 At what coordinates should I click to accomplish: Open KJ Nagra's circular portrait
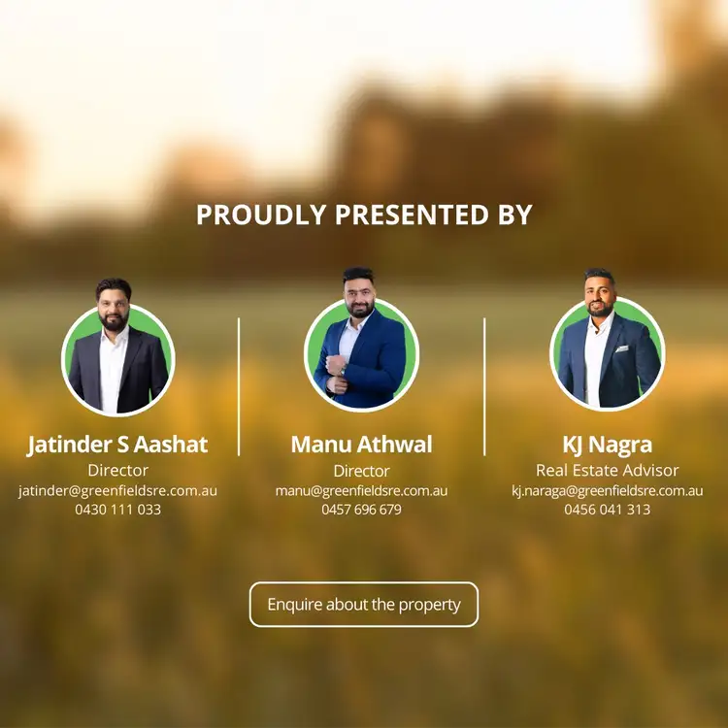click(x=607, y=340)
